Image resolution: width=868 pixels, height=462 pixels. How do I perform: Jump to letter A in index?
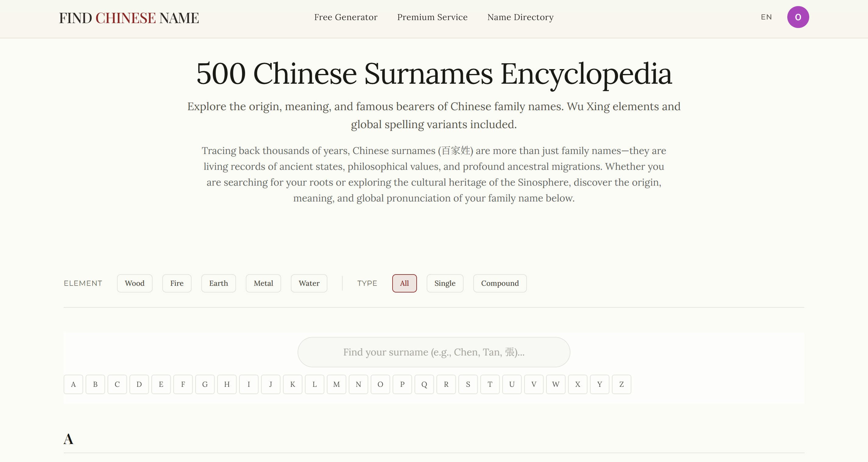[73, 384]
